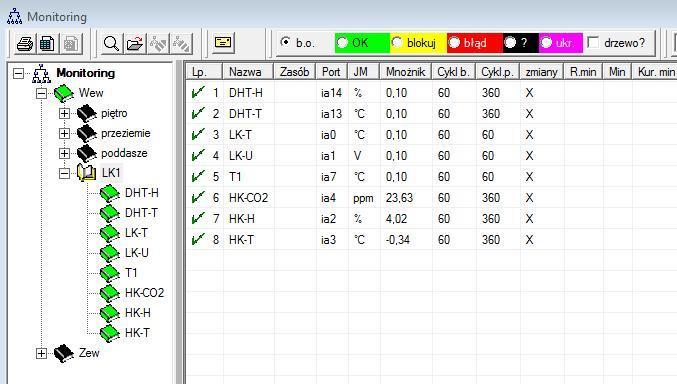Click the HK-CO2 name cell in table
The height and width of the screenshot is (384, 677).
tap(248, 198)
